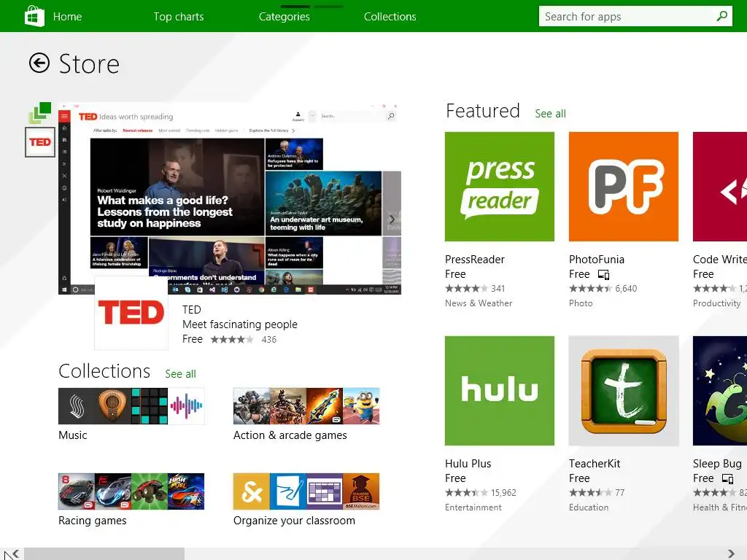Open the Minion game icon in Action & arcade

click(361, 406)
